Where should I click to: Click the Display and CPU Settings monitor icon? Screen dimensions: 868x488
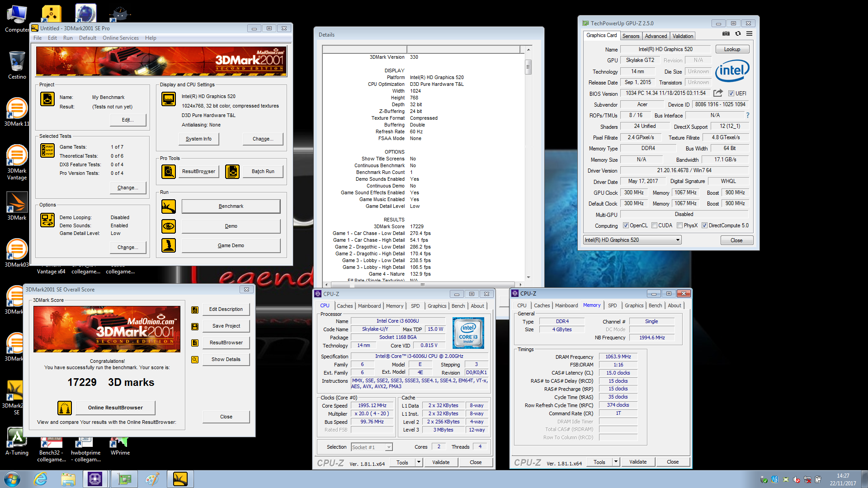[x=169, y=99]
